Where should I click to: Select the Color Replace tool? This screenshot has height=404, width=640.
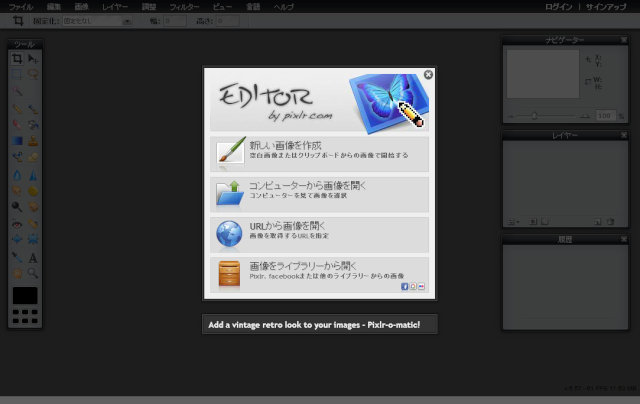[17, 157]
